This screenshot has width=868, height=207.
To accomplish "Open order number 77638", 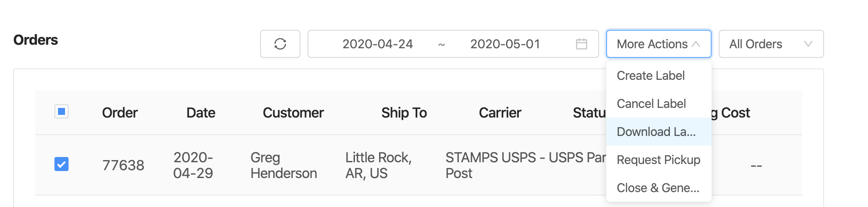I will tap(123, 165).
